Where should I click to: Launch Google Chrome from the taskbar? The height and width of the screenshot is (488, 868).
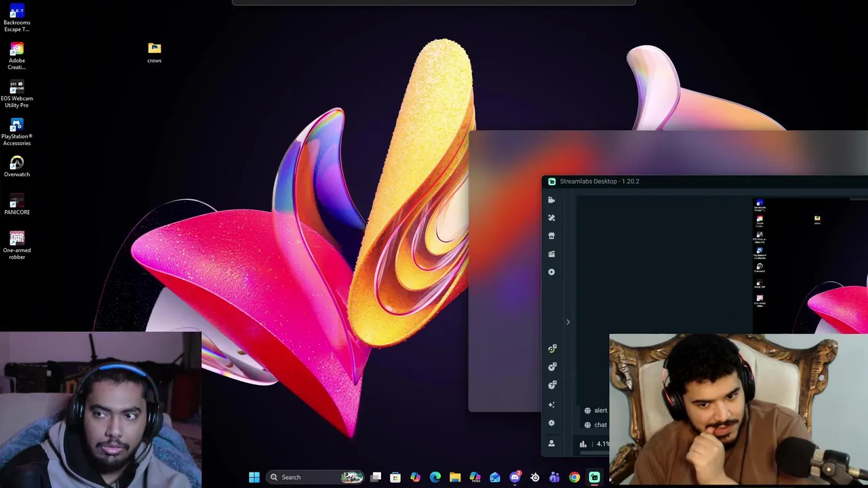pyautogui.click(x=574, y=477)
